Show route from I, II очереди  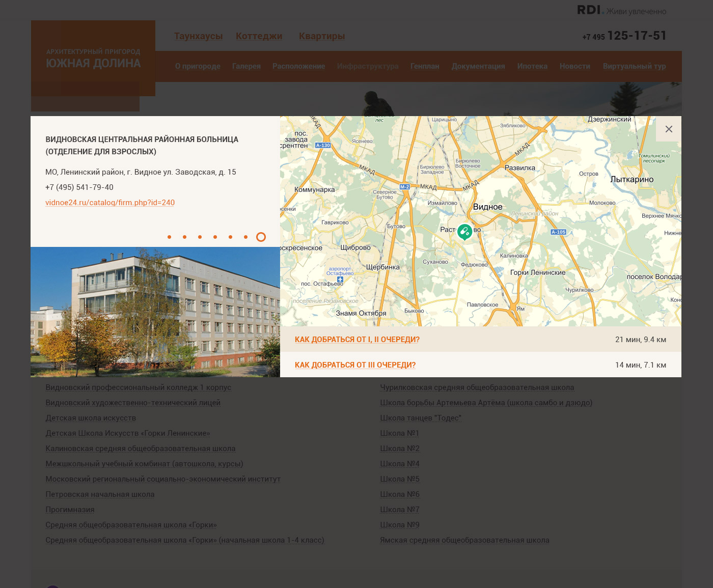click(357, 340)
